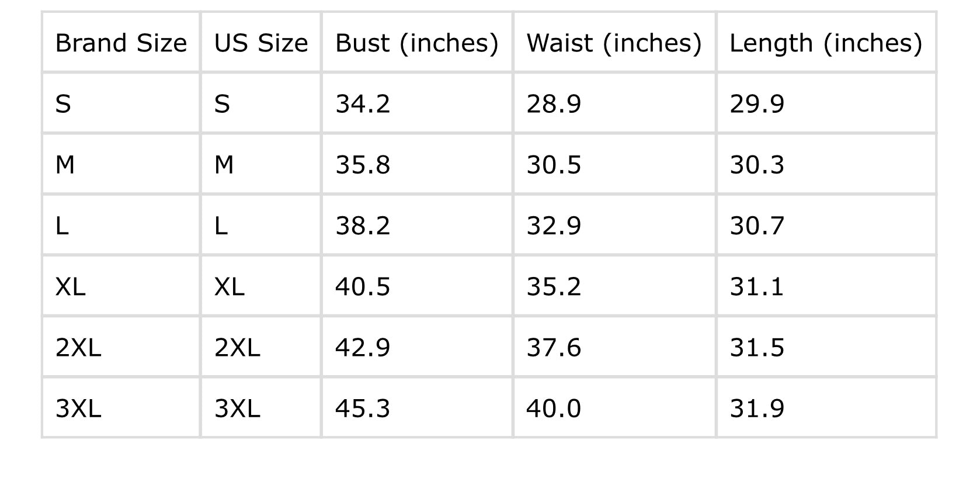Select the US Size column header
The width and height of the screenshot is (980, 478).
tap(261, 43)
